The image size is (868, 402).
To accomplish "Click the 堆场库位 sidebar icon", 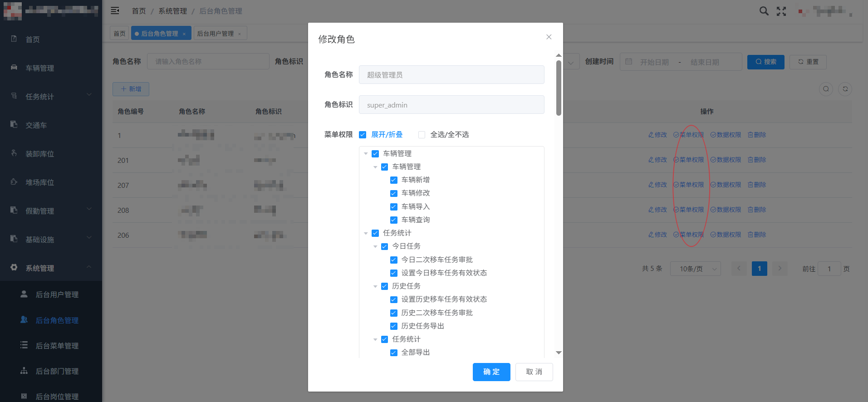I will click(14, 182).
